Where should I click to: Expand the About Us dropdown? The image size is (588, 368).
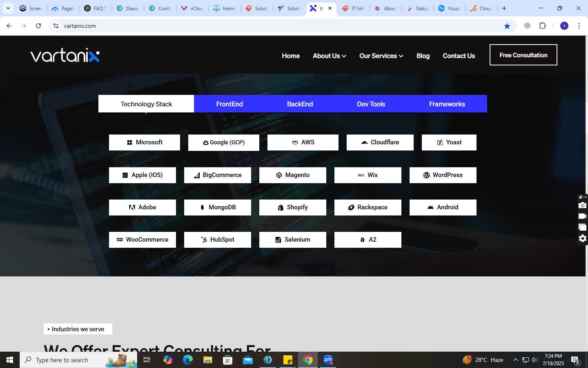tap(329, 56)
